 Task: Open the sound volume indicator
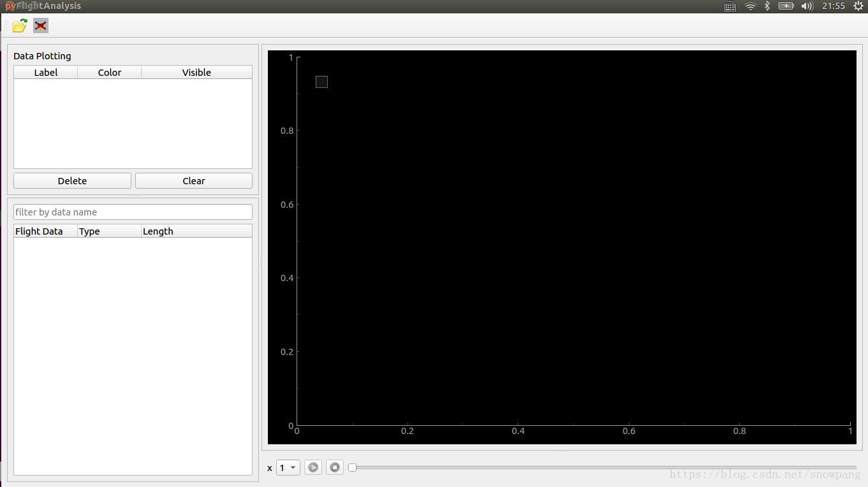[x=807, y=6]
